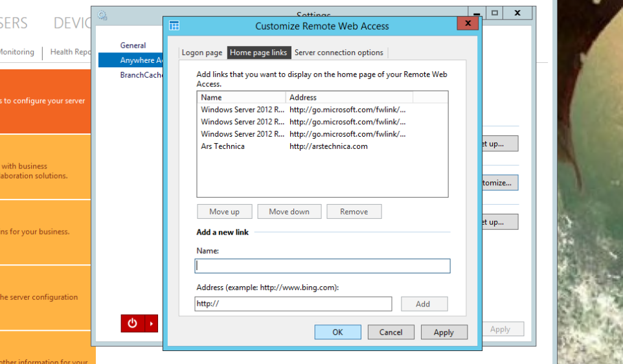Select General in Settings sidebar
The image size is (623, 364).
click(133, 45)
